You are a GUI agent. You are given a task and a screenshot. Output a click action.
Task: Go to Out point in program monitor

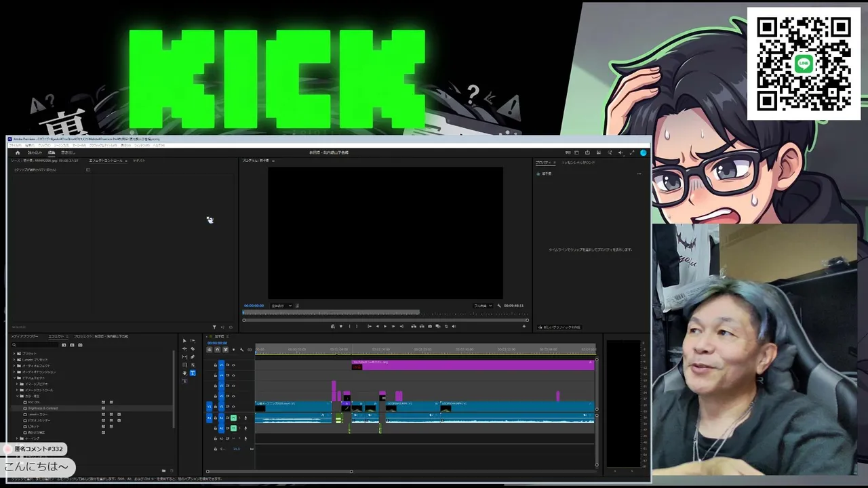coord(401,326)
